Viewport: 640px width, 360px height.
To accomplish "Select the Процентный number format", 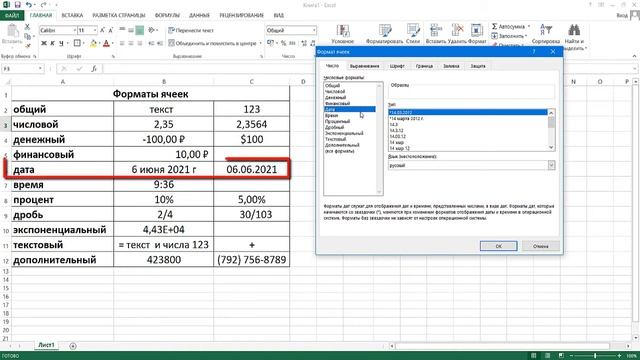I will [x=338, y=121].
